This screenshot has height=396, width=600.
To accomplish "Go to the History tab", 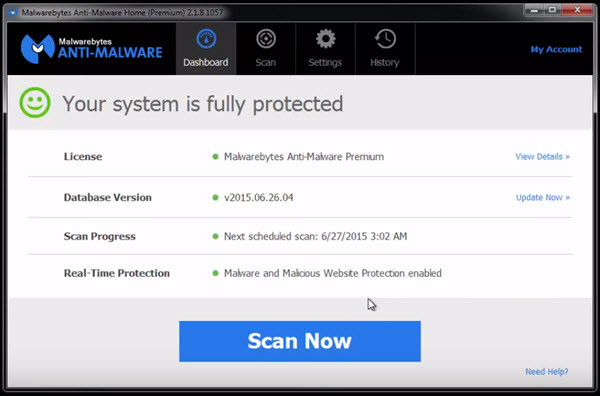I will click(385, 49).
